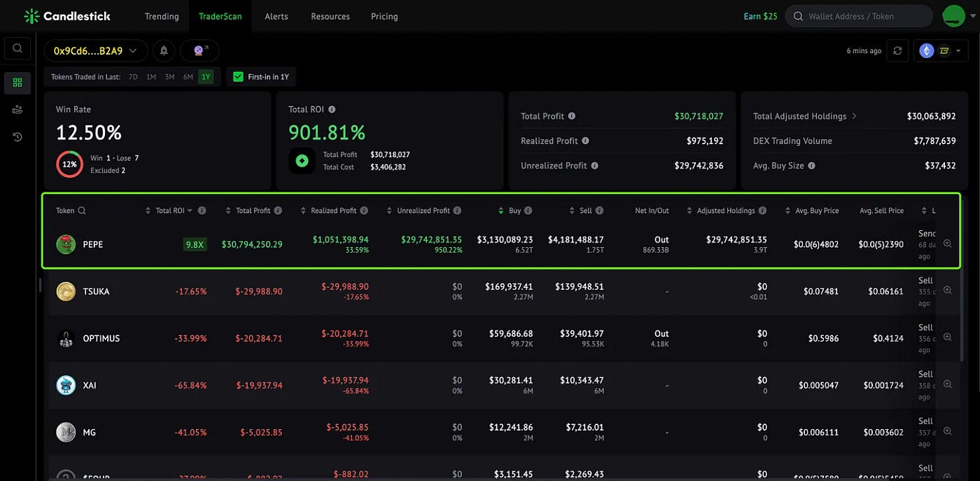Open the Alerts menu item
980x481 pixels.
coord(276,16)
